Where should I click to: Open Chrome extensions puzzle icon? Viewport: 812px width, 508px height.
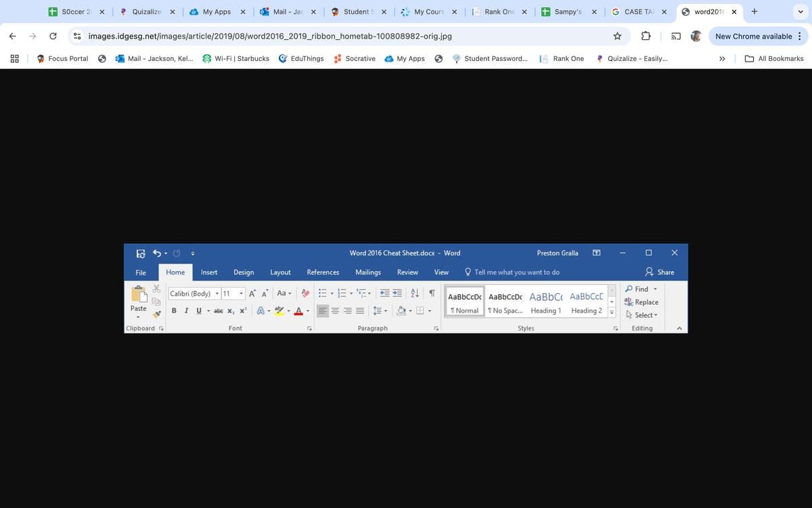pyautogui.click(x=646, y=36)
